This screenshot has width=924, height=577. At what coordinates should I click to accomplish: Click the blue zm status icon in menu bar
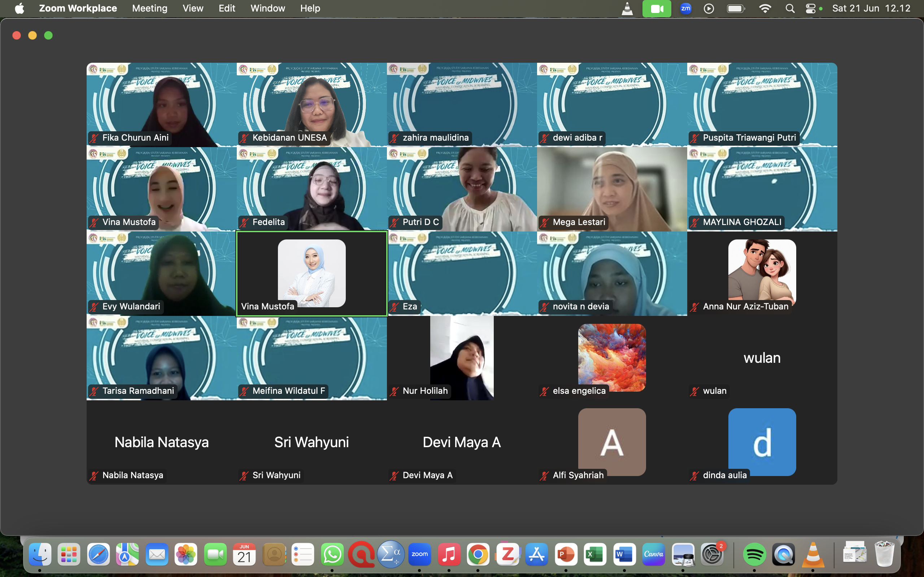(685, 8)
